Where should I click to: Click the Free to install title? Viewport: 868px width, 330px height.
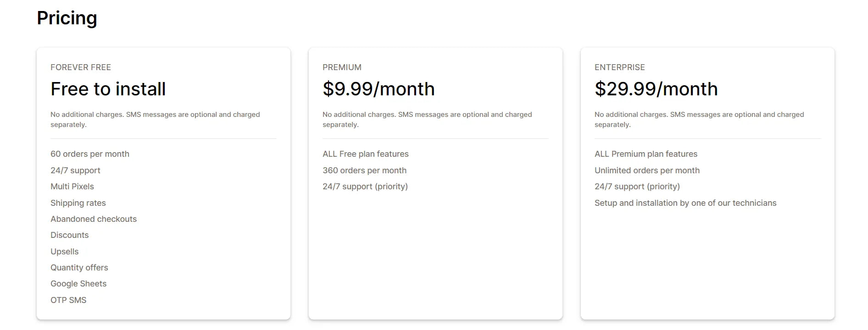pyautogui.click(x=108, y=89)
